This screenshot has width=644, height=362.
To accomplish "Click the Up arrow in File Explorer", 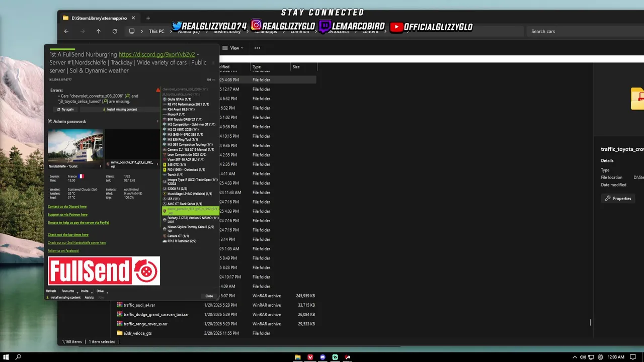I will tap(99, 31).
